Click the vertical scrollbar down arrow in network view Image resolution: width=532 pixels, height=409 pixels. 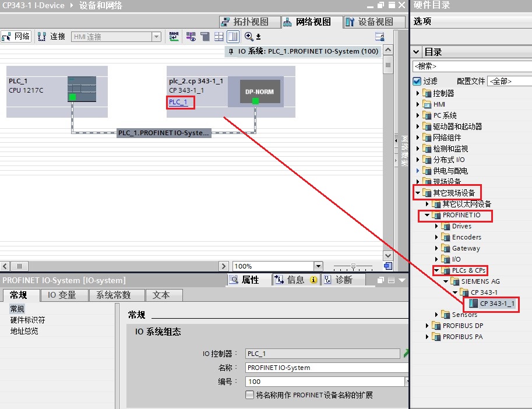coord(388,255)
